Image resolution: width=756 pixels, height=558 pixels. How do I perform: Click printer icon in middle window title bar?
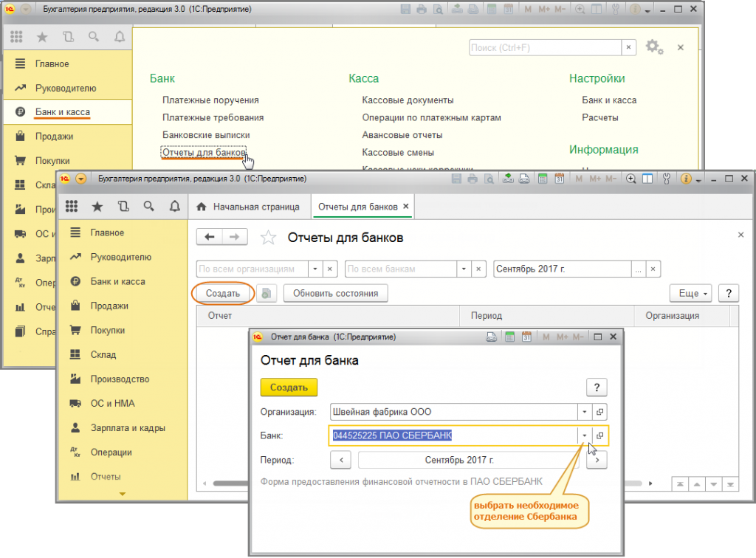pos(472,179)
